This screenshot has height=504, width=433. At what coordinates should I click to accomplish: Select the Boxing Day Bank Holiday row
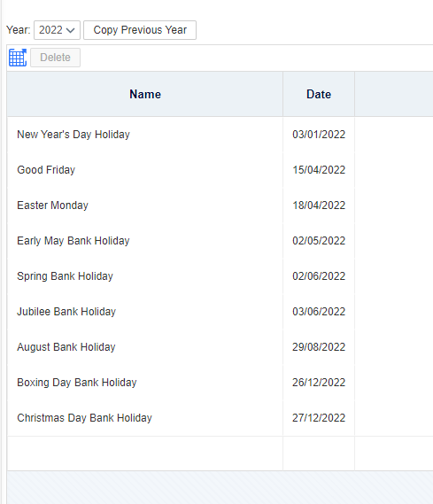point(220,382)
